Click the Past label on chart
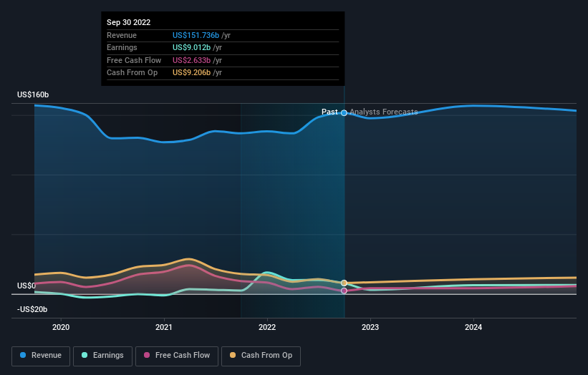This screenshot has width=588, height=375. pos(329,112)
